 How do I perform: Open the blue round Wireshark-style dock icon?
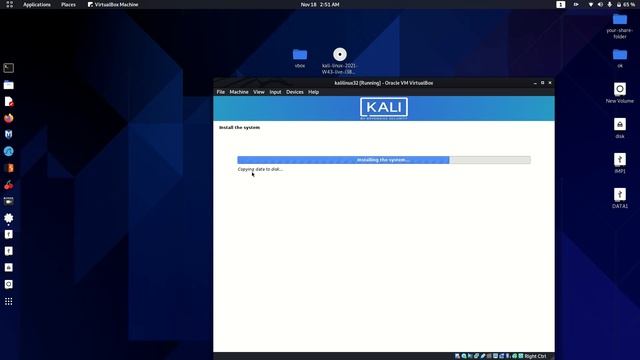[9, 151]
